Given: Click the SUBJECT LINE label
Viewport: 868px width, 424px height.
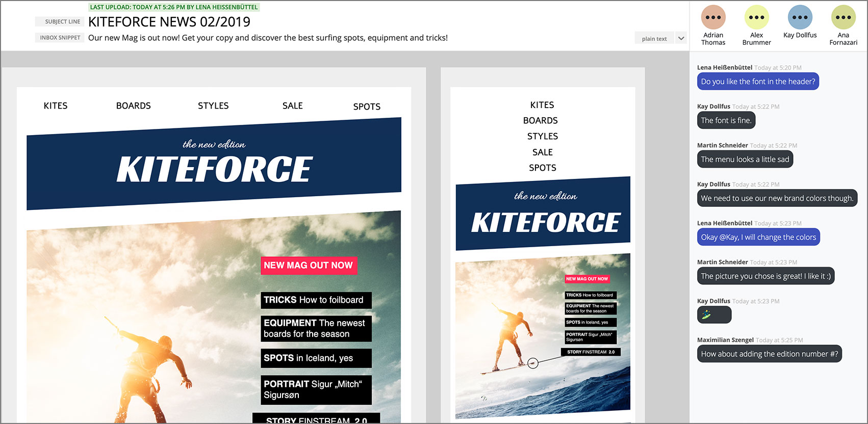Looking at the screenshot, I should [60, 21].
